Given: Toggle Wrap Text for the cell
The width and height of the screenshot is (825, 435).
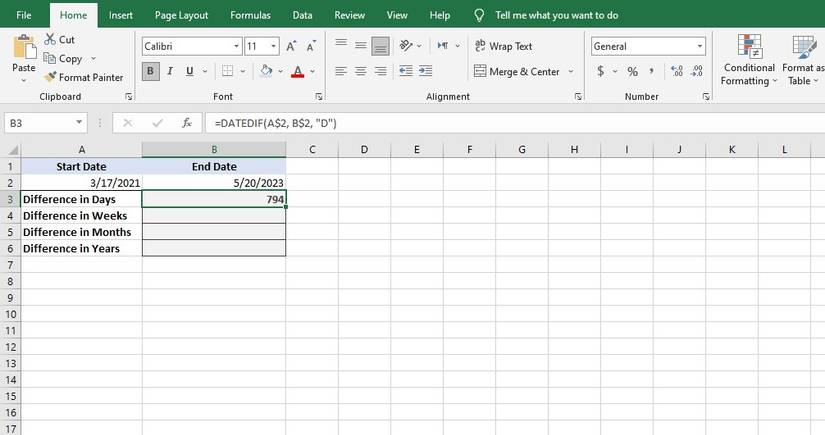Looking at the screenshot, I should point(503,46).
